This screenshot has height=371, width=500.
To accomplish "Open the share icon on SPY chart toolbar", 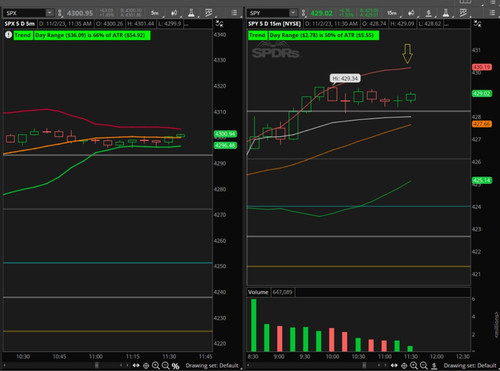I will 429,13.
